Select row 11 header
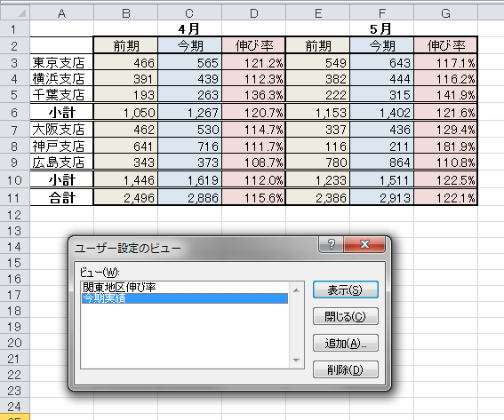 click(x=15, y=198)
